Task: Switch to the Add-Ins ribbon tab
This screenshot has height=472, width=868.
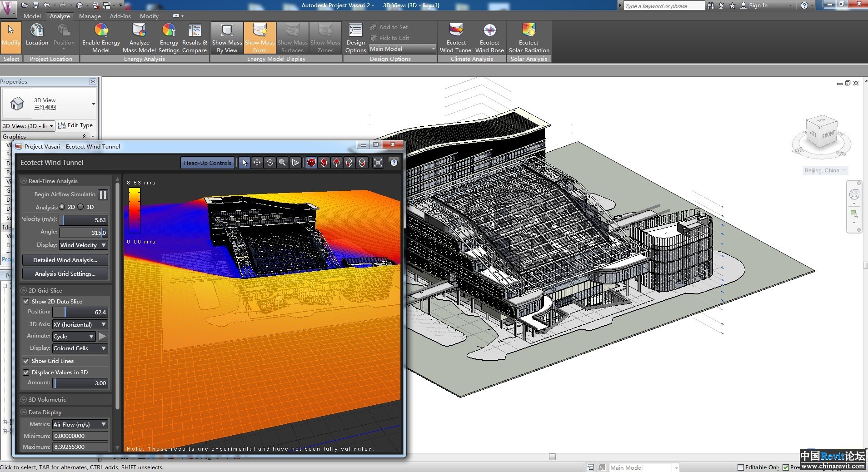Action: pyautogui.click(x=120, y=16)
